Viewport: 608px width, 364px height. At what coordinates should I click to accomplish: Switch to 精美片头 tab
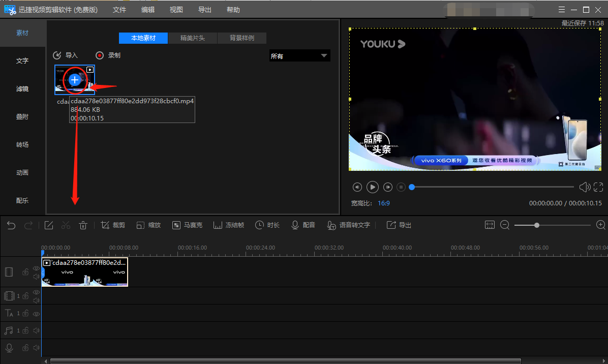[192, 38]
